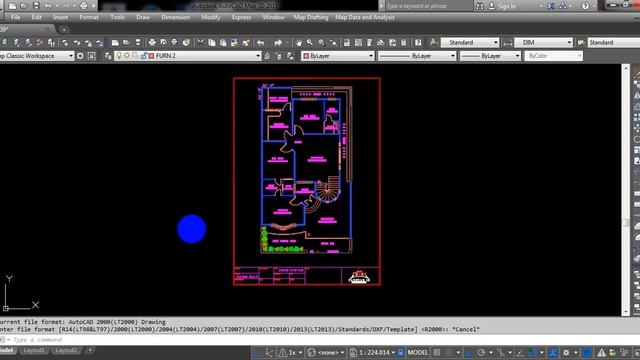
Task: Click the Paste icon
Action: pyautogui.click(x=223, y=42)
